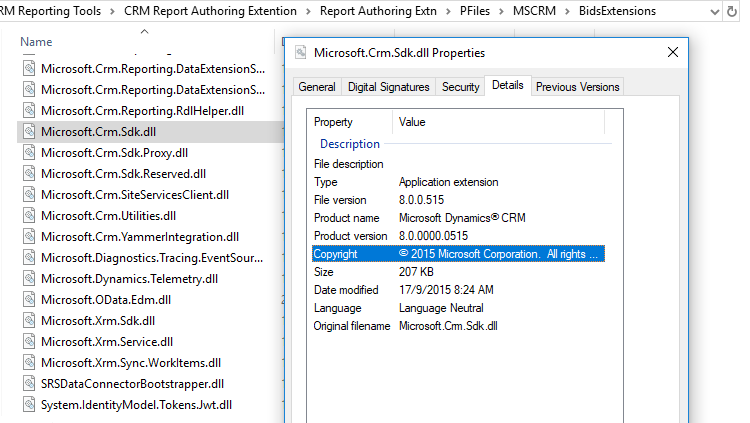Select the Microsoft.Crm.Sdk.Proxy.dll file
The height and width of the screenshot is (423, 750).
point(114,153)
